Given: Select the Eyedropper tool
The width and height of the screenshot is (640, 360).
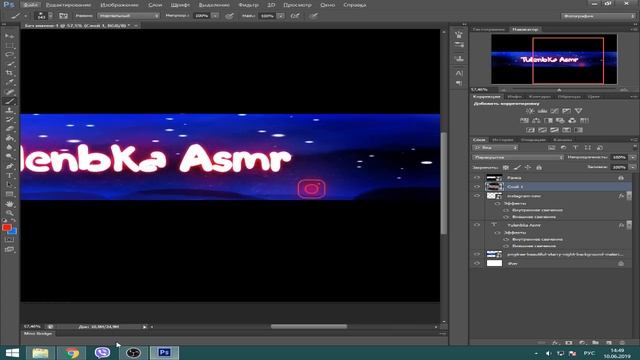Looking at the screenshot, I should coord(9,82).
